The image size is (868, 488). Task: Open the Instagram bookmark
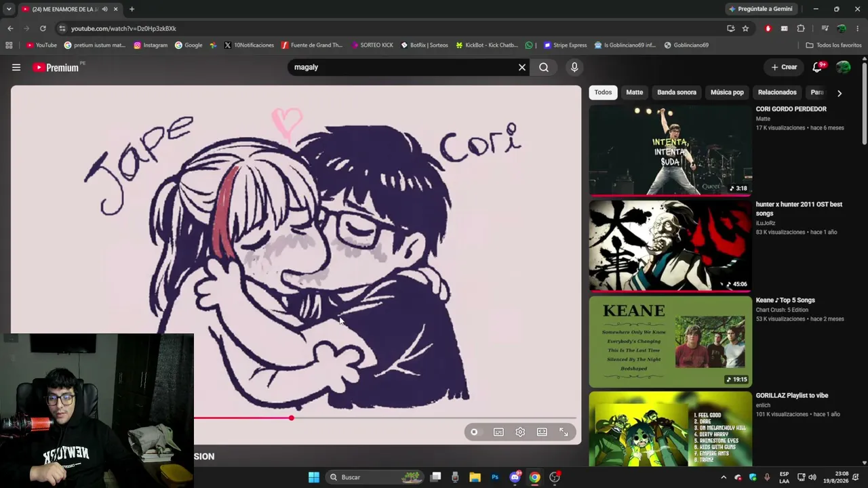[x=151, y=45]
